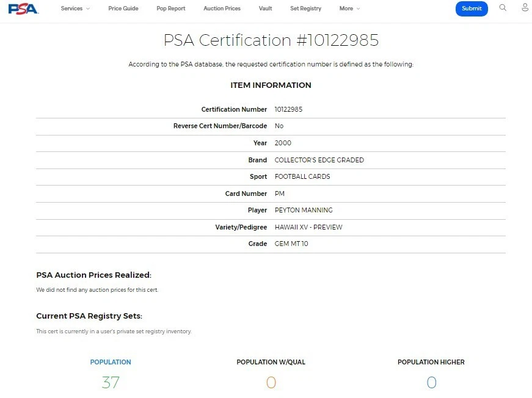
Task: Click the user account icon
Action: [x=525, y=8]
